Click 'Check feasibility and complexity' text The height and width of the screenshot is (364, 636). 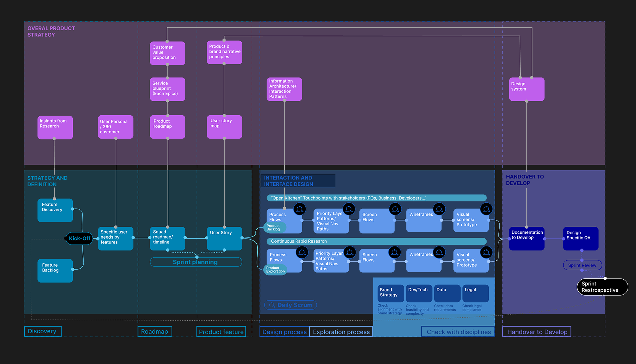point(417,309)
